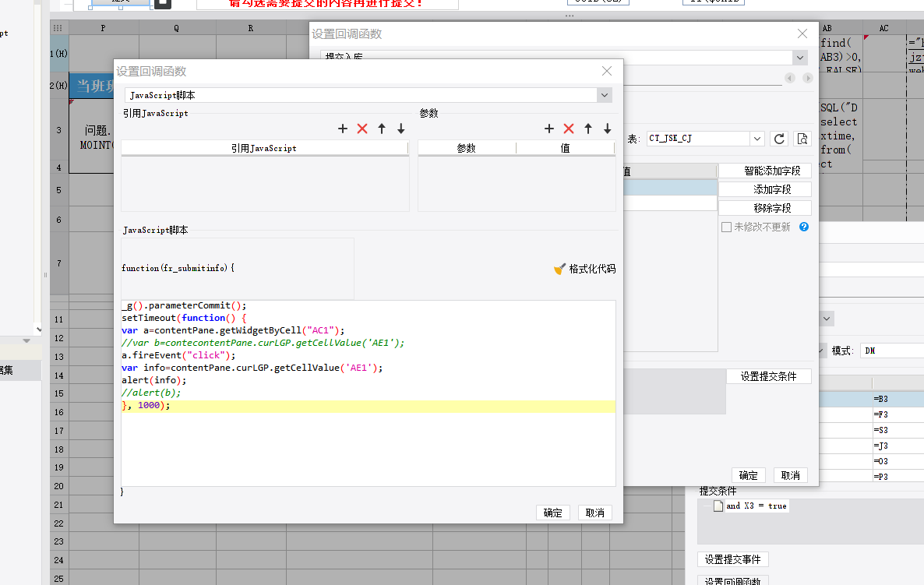Image resolution: width=924 pixels, height=585 pixels.
Task: Open the table CT_JSE_CJ dropdown
Action: pyautogui.click(x=757, y=139)
